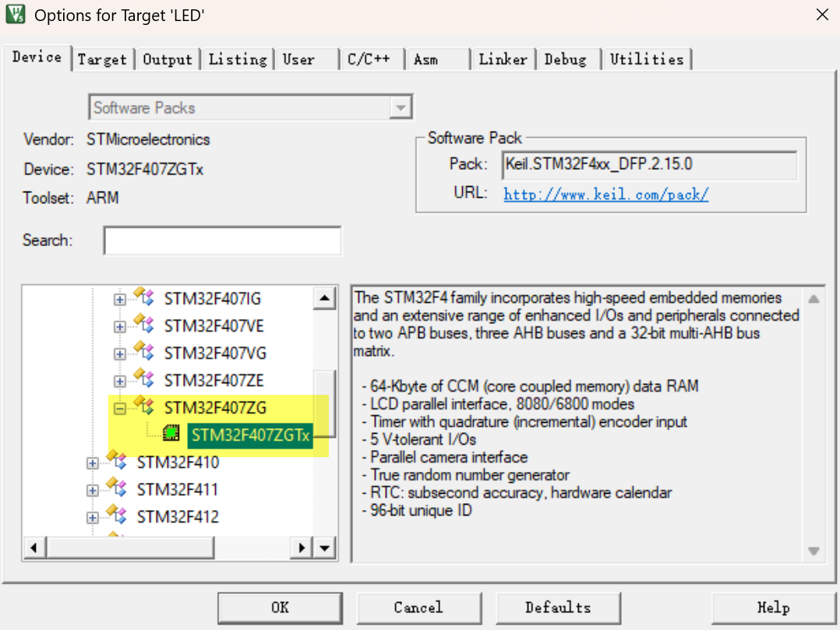Click the Keil uVision icon in title bar
The image size is (840, 630).
(x=16, y=15)
